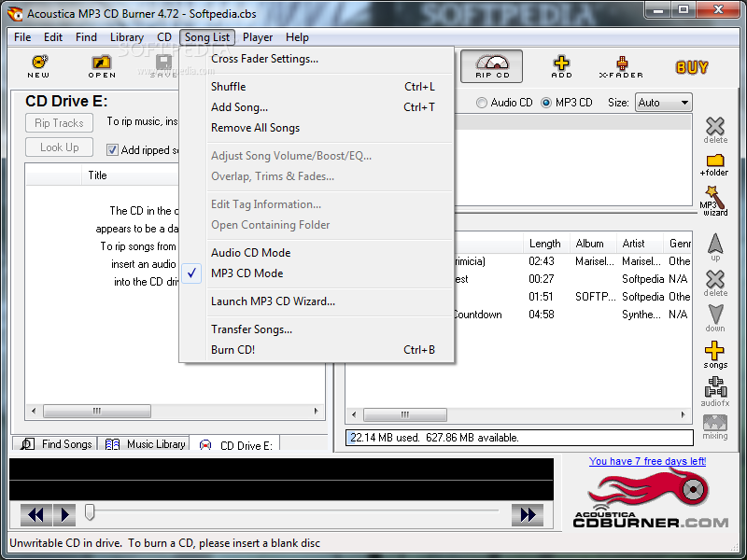Click the mixing icon
Viewport: 747px width, 560px height.
[715, 427]
